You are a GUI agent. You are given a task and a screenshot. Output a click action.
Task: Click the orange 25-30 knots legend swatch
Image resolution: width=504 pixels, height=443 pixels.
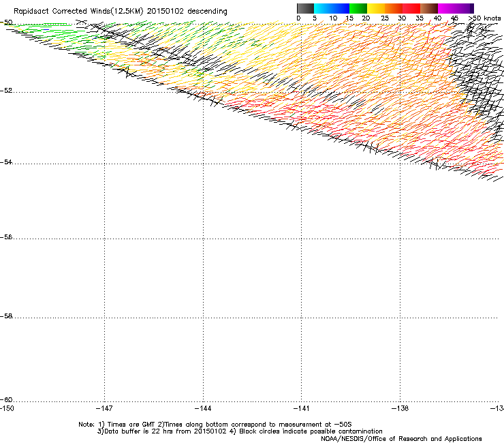[x=394, y=8]
